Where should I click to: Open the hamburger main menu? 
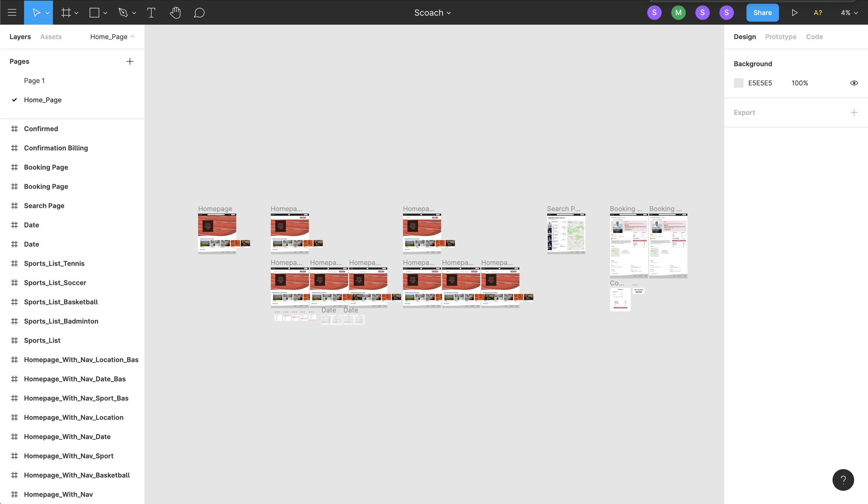pos(12,13)
